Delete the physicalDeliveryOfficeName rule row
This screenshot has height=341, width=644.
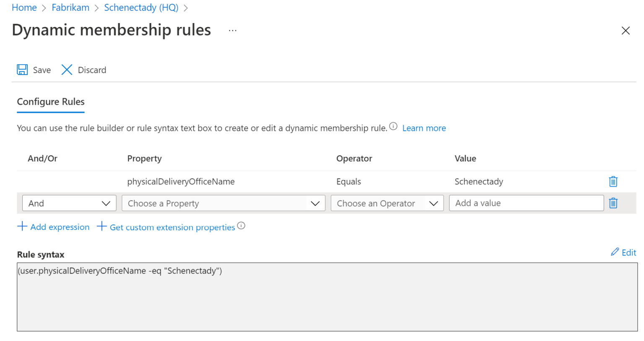pyautogui.click(x=613, y=182)
